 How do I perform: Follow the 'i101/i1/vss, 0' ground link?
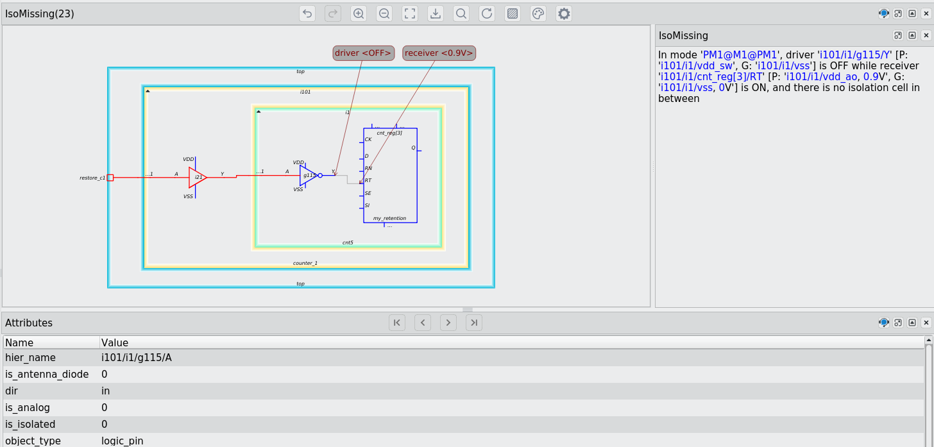pos(692,87)
